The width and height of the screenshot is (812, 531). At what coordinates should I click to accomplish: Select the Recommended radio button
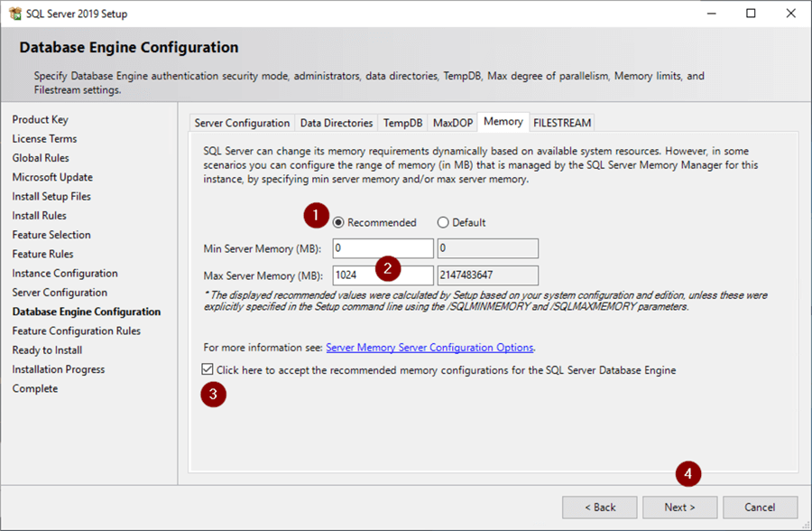339,223
